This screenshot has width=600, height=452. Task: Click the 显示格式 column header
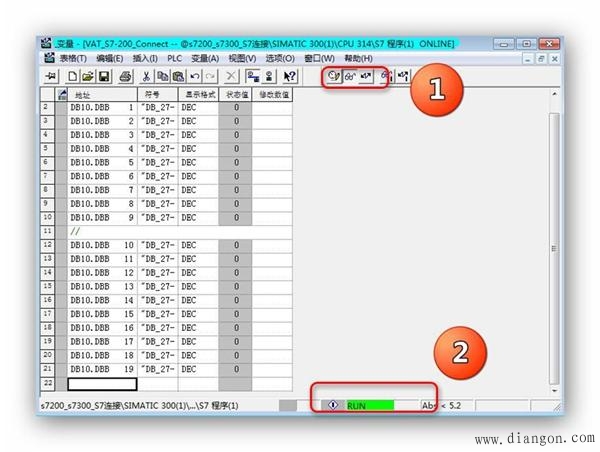pyautogui.click(x=198, y=95)
